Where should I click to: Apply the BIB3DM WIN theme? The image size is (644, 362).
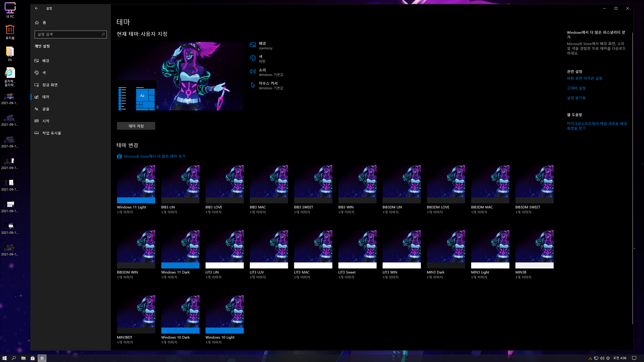click(x=136, y=255)
